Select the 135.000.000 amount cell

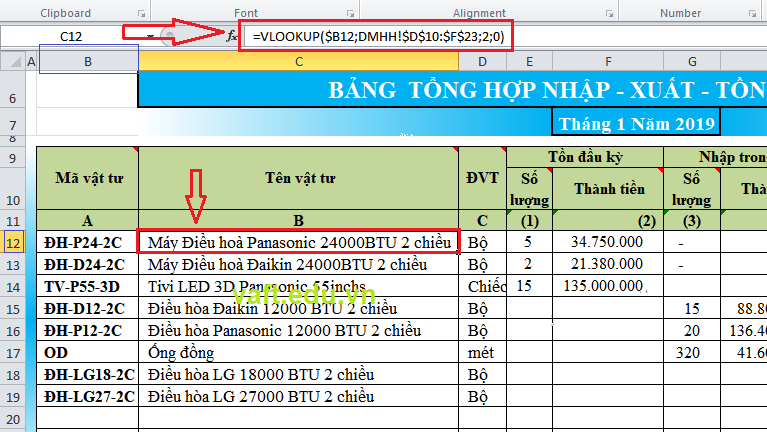(608, 287)
